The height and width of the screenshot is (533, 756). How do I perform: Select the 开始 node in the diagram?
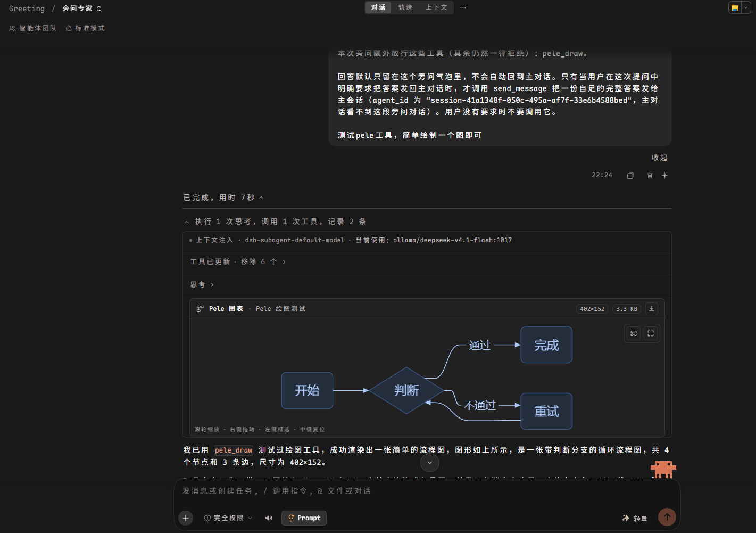click(307, 390)
